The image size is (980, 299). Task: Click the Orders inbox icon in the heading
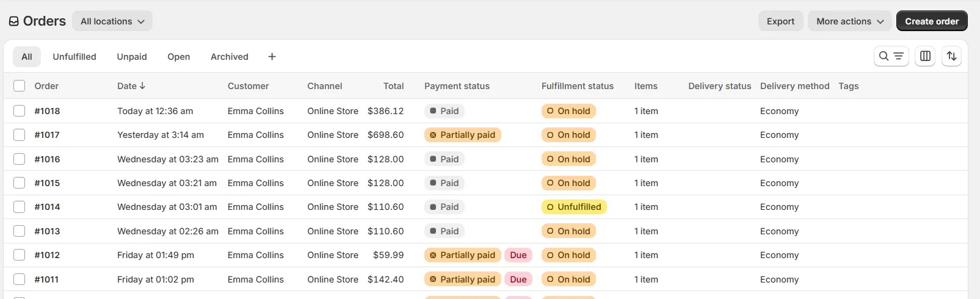pos(13,21)
